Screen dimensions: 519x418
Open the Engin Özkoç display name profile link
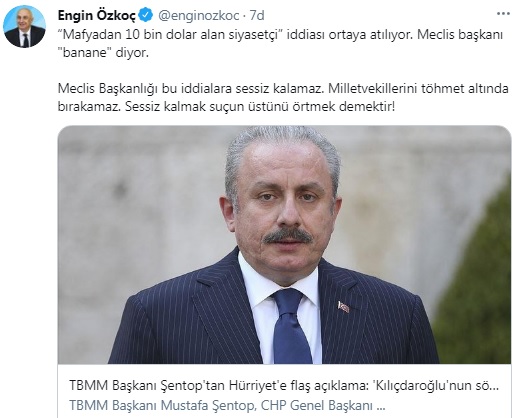(97, 15)
